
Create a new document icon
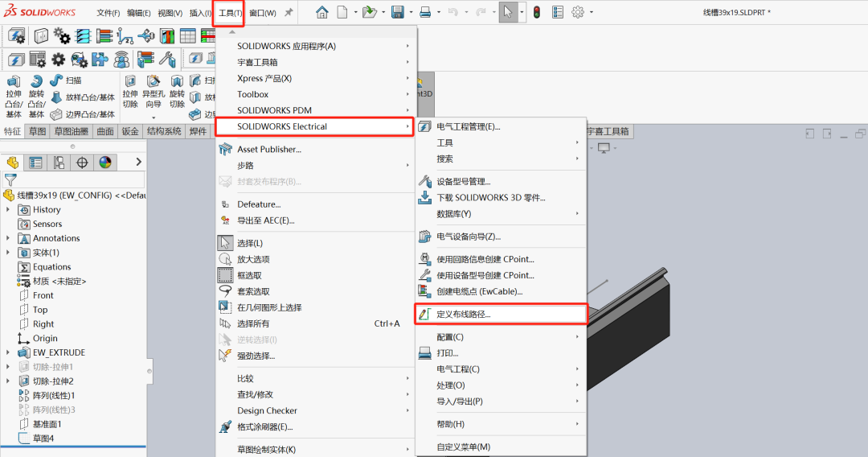click(342, 12)
